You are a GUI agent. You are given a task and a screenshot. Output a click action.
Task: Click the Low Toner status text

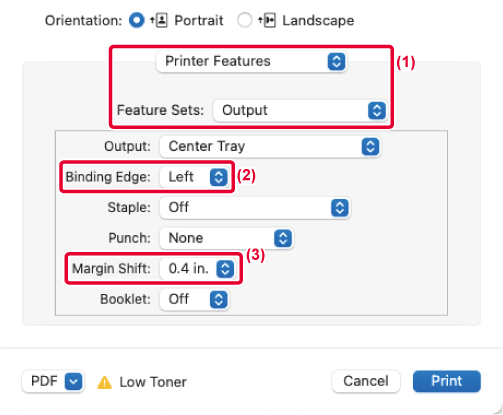coord(153,382)
